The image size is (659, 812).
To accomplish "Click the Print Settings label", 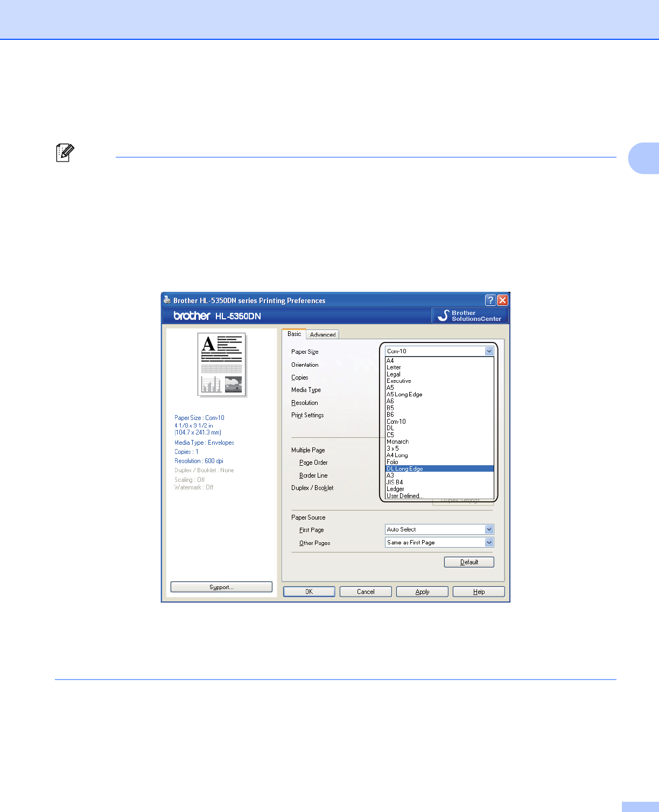I will [307, 415].
